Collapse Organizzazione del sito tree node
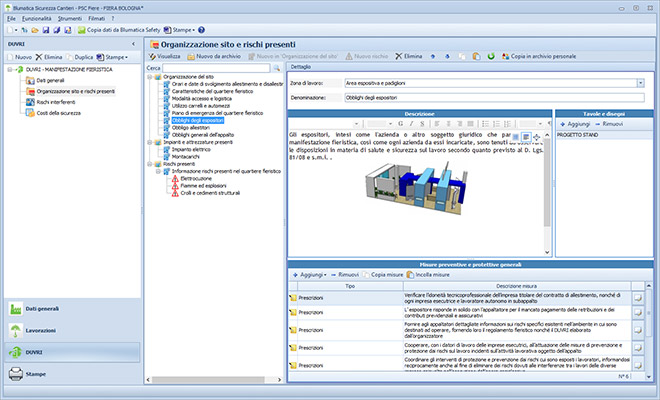The width and height of the screenshot is (660, 400). (x=150, y=77)
